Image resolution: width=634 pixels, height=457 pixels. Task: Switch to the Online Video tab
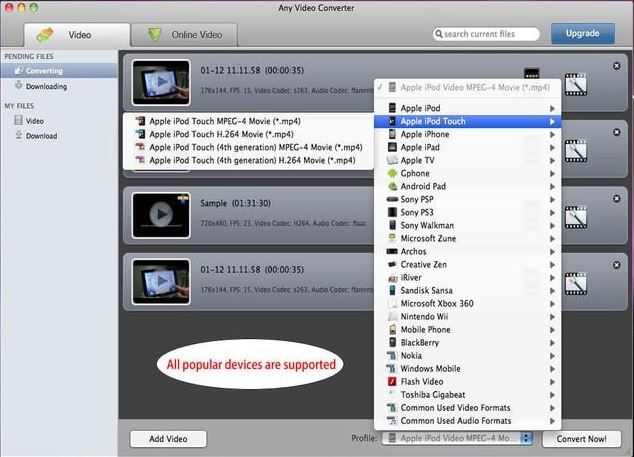[184, 35]
